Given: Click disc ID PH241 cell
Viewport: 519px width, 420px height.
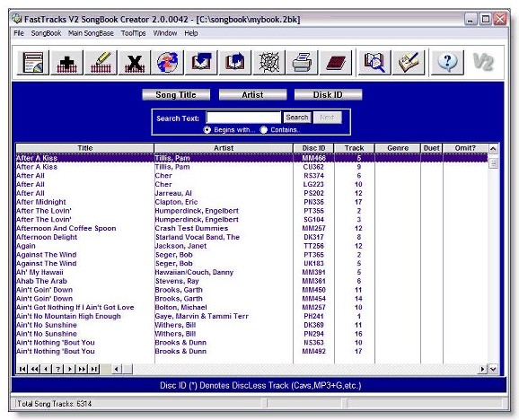Looking at the screenshot, I should pos(313,316).
